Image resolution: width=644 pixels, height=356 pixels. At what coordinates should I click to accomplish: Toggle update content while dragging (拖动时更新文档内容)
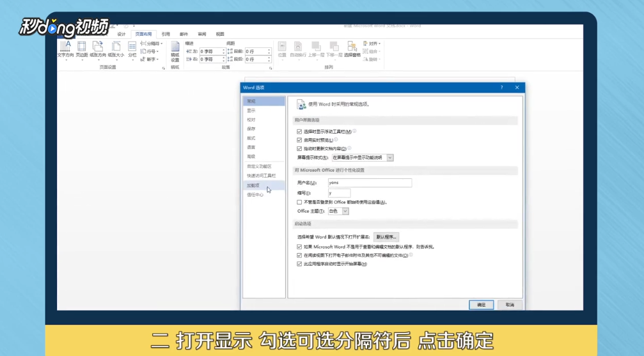coord(299,149)
